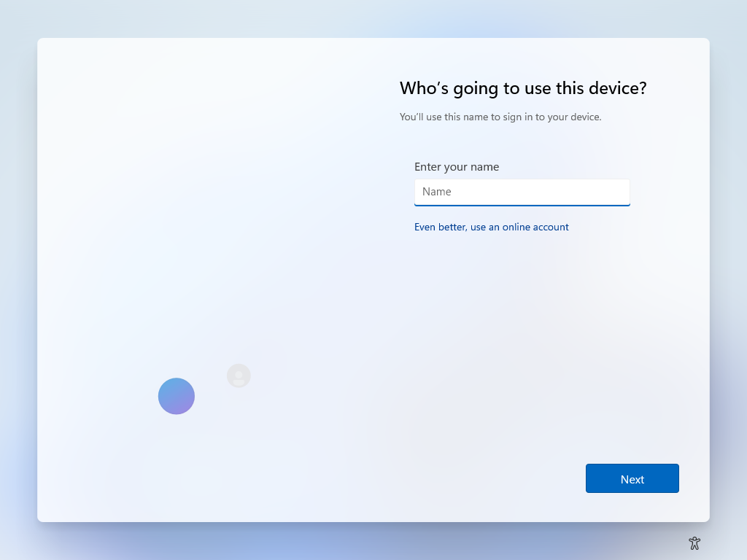Click the "Who's going to use this device?" heading

[x=523, y=88]
